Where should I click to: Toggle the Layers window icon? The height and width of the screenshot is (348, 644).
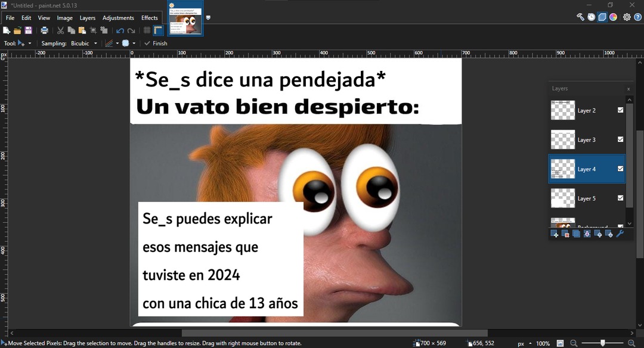[602, 17]
